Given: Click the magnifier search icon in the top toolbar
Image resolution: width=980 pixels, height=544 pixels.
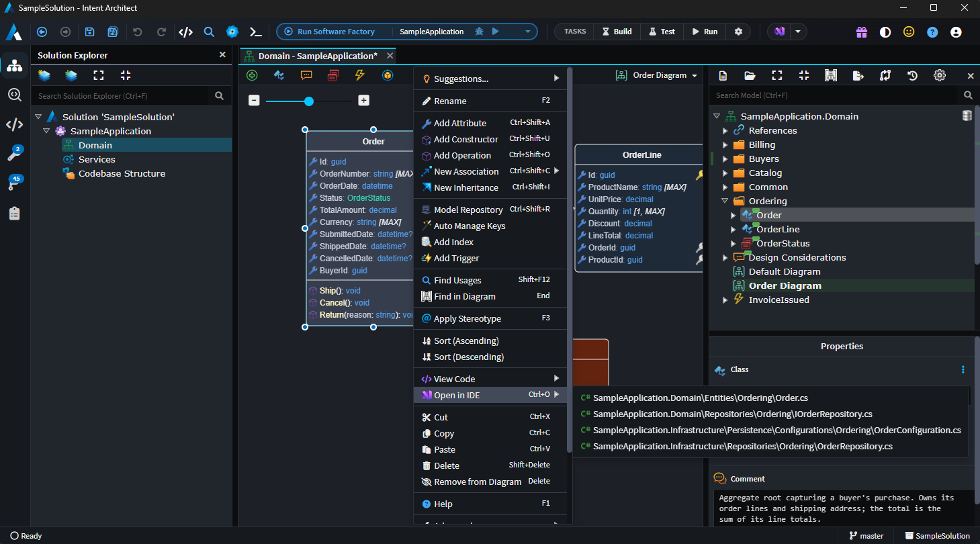Looking at the screenshot, I should [209, 32].
